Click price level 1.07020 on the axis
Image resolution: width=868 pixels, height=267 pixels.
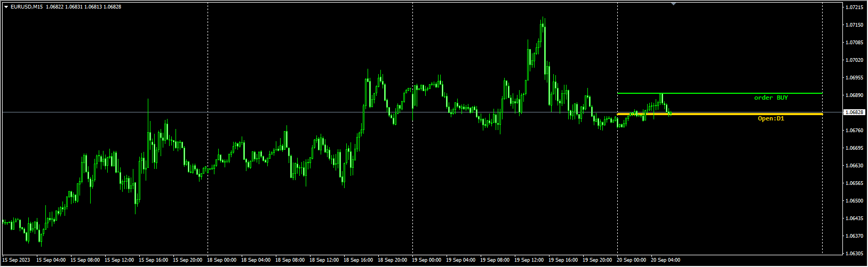click(x=855, y=60)
